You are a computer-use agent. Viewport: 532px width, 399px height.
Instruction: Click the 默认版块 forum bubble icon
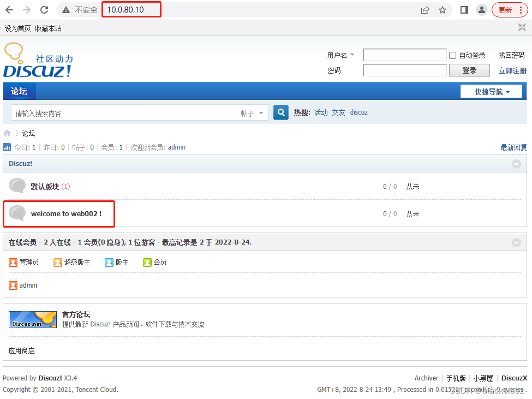(x=17, y=186)
